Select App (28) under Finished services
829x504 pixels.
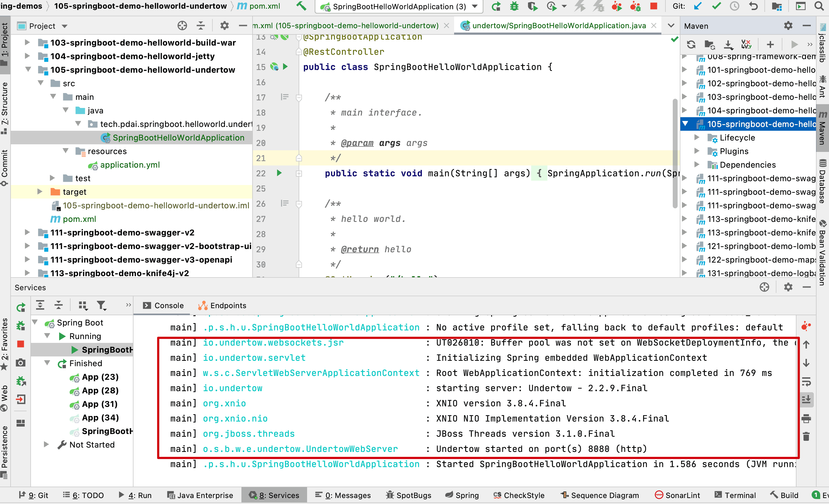(x=100, y=390)
